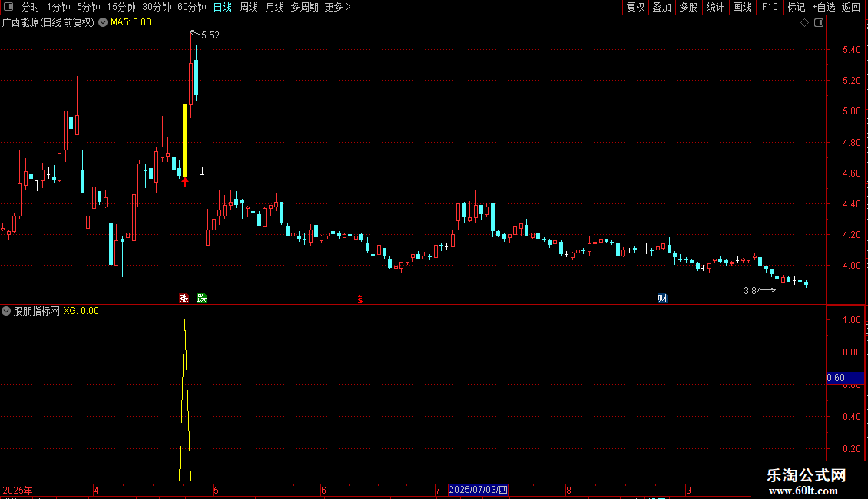This screenshot has width=868, height=499.
Task: Click the yellow XG signal spike peak
Action: pos(185,321)
